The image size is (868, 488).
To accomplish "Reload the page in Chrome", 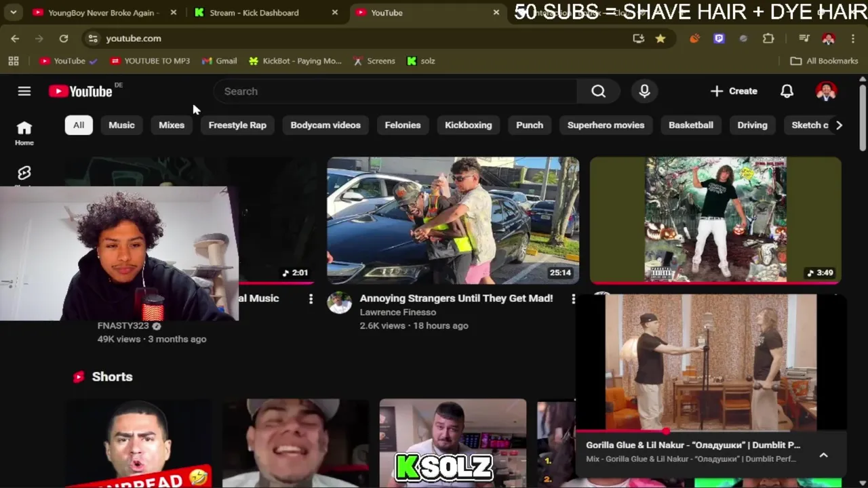I will pyautogui.click(x=63, y=39).
